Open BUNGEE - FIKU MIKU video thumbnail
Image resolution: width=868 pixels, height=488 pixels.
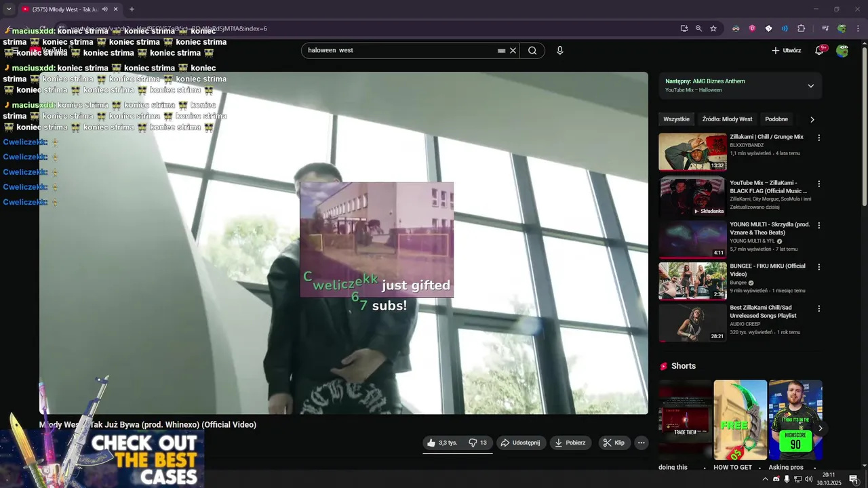pyautogui.click(x=692, y=281)
